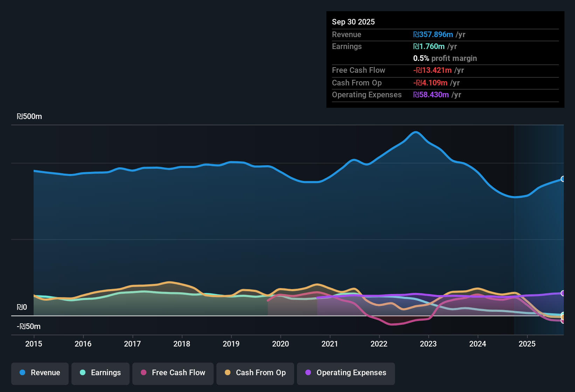The width and height of the screenshot is (575, 392).
Task: Select the teal Earnings legend dot
Action: click(83, 373)
